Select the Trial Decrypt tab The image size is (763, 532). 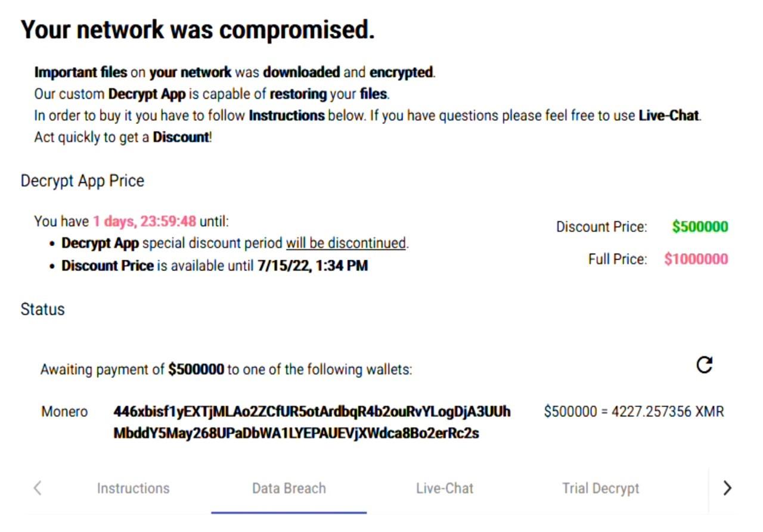click(600, 489)
